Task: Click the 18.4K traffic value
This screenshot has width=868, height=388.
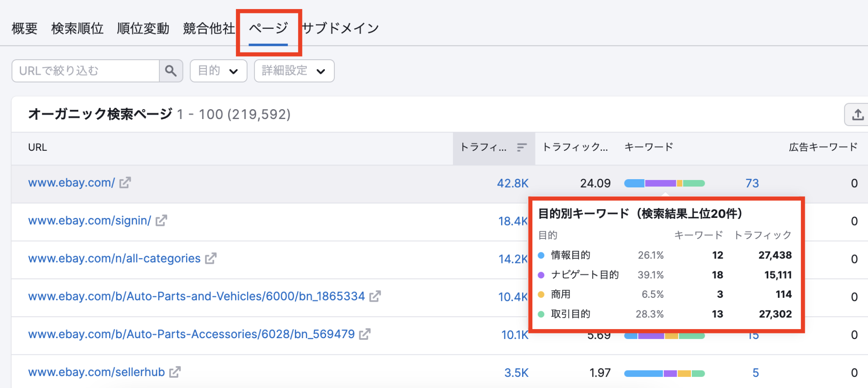Action: pos(513,221)
